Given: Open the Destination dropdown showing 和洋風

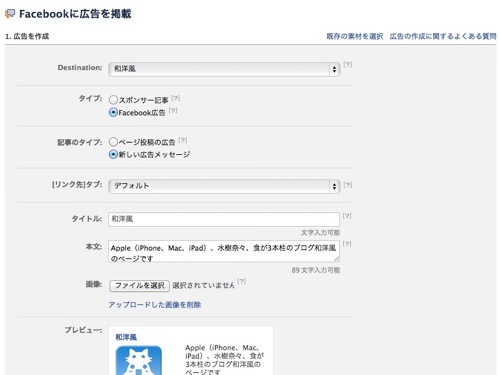Looking at the screenshot, I should pyautogui.click(x=224, y=69).
